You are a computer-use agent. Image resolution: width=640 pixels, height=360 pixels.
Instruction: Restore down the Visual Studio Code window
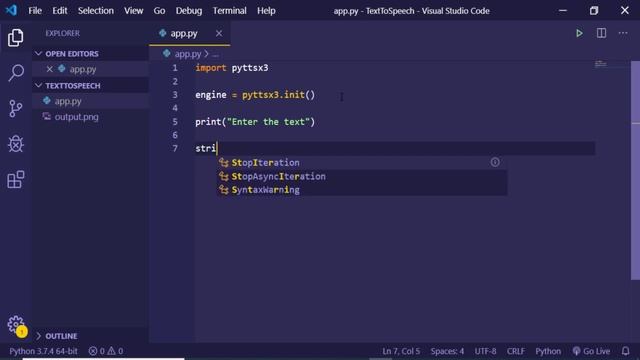[594, 11]
